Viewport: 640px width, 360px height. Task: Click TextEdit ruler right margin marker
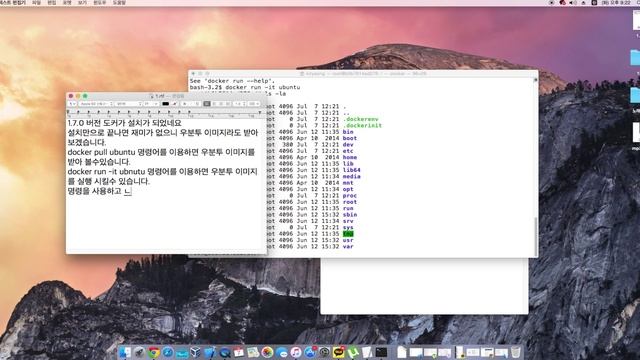tap(260, 112)
